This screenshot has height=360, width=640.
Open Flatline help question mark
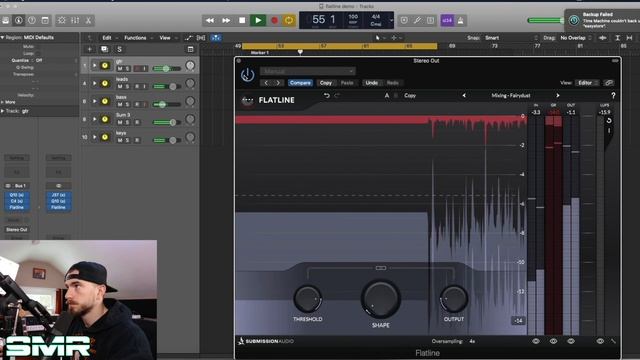coord(613,96)
